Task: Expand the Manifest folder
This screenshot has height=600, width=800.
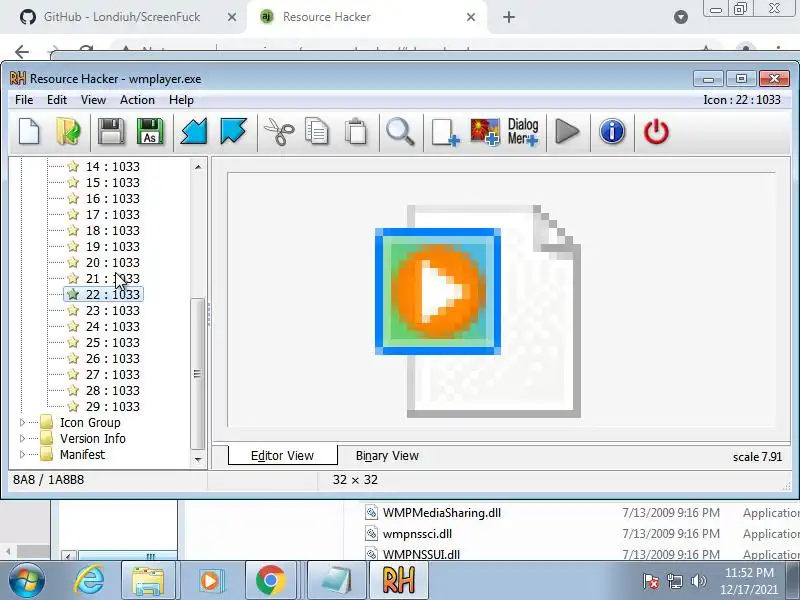Action: click(x=22, y=454)
